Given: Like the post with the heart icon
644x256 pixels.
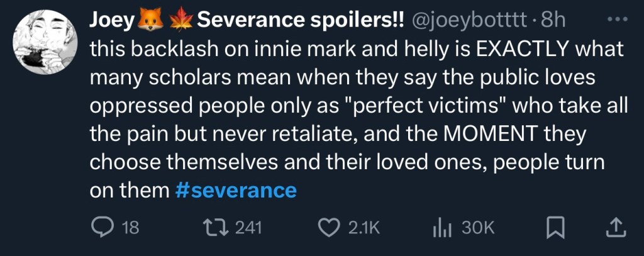Looking at the screenshot, I should click(x=331, y=227).
